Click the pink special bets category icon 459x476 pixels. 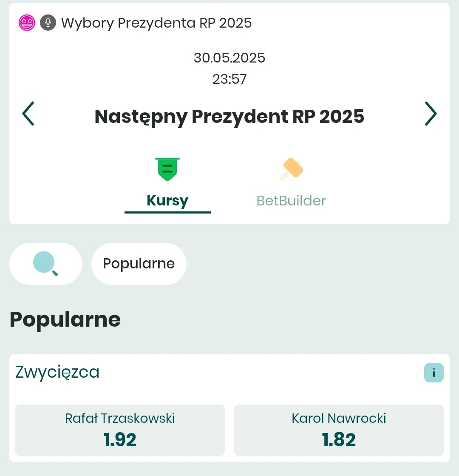[27, 23]
